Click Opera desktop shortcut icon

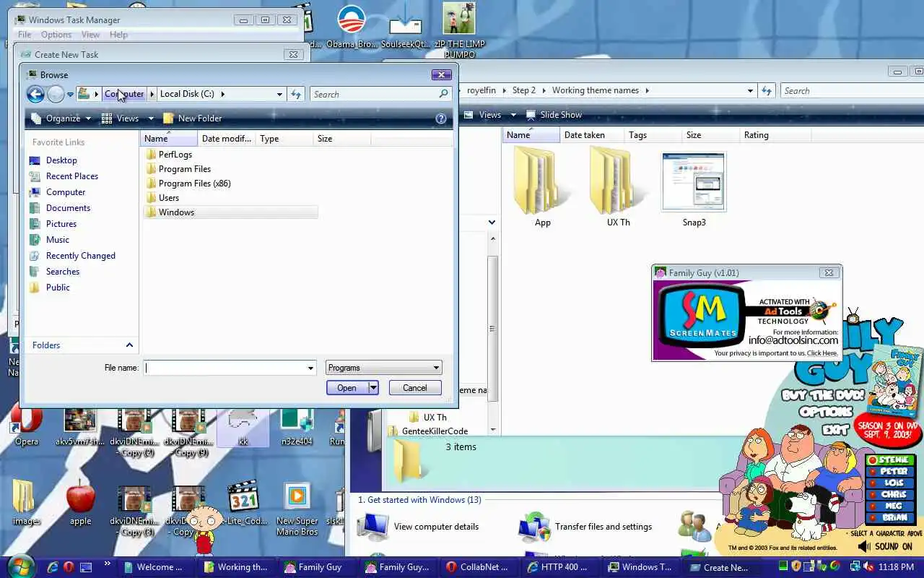(x=27, y=426)
